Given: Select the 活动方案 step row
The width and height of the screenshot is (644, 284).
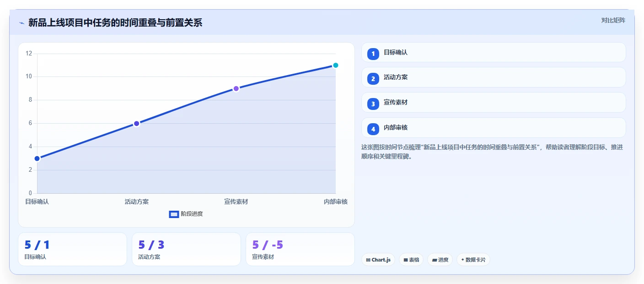Looking at the screenshot, I should coord(494,77).
